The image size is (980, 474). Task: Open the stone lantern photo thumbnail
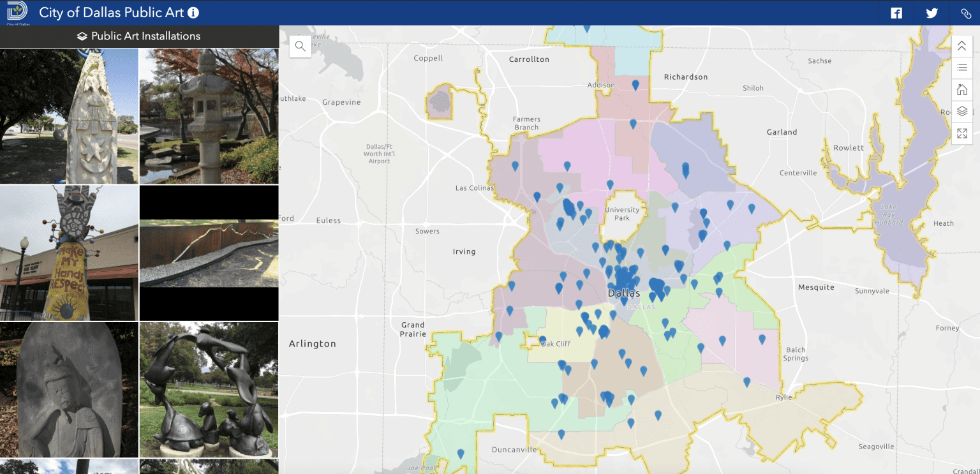(x=209, y=115)
